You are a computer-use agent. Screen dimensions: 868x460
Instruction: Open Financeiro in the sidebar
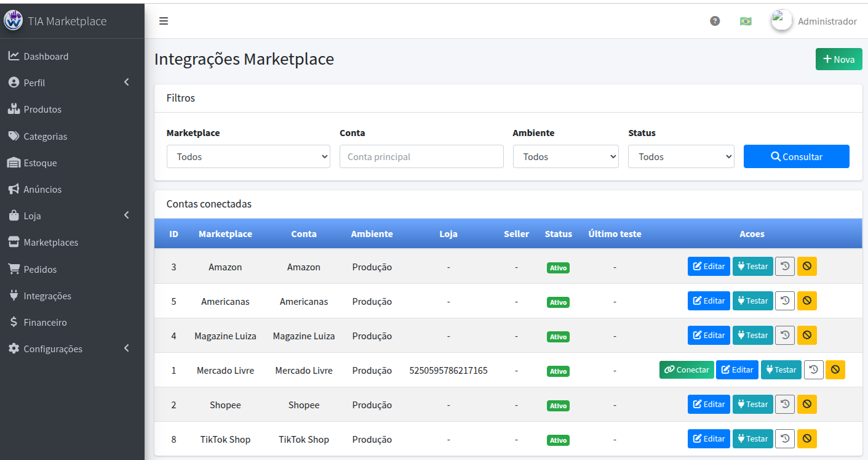pos(72,322)
